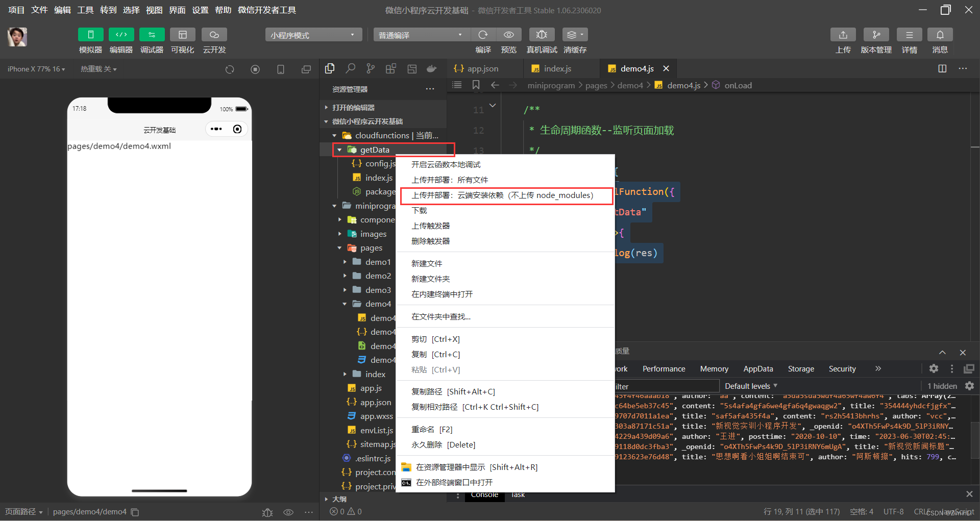This screenshot has width=980, height=521.
Task: Open the Default levels dropdown
Action: tap(751, 386)
